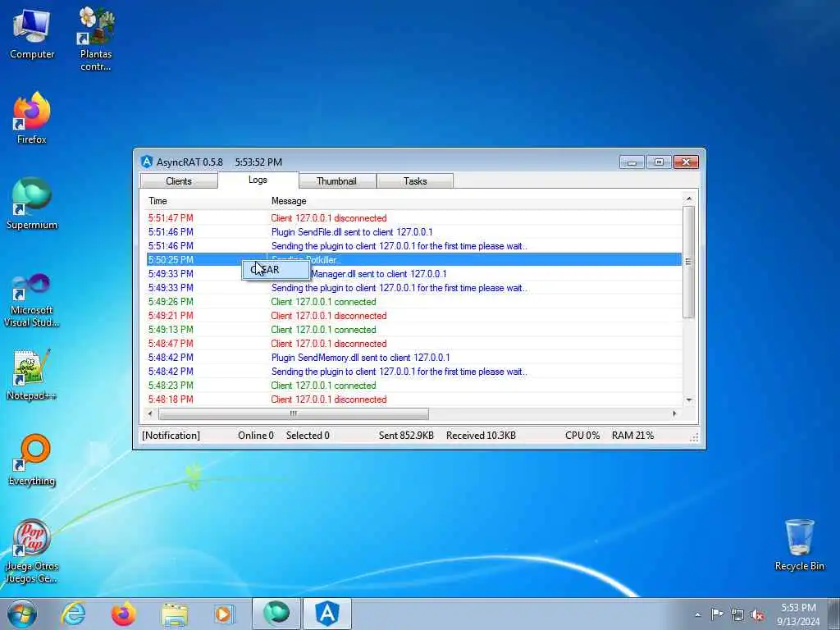Open the clock showing 5:53 PM
Viewport: 840px width, 630px height.
(798, 614)
